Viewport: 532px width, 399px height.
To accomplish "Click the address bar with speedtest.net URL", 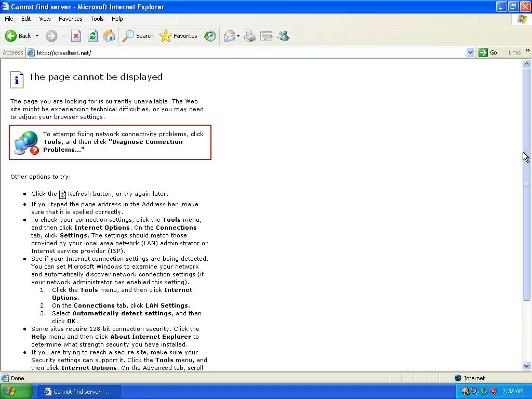I will pyautogui.click(x=250, y=52).
